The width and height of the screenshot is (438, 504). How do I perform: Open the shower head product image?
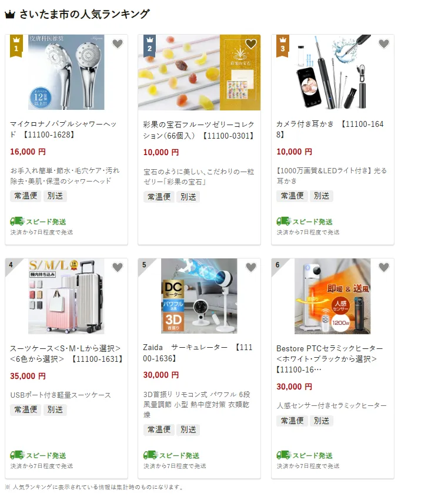66,72
